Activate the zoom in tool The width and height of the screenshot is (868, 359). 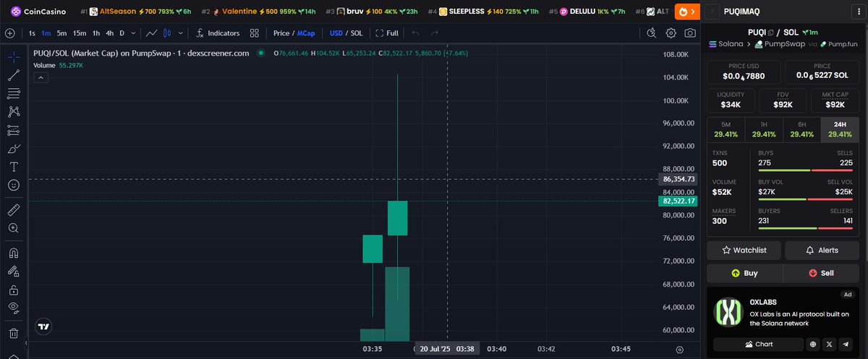(13, 228)
